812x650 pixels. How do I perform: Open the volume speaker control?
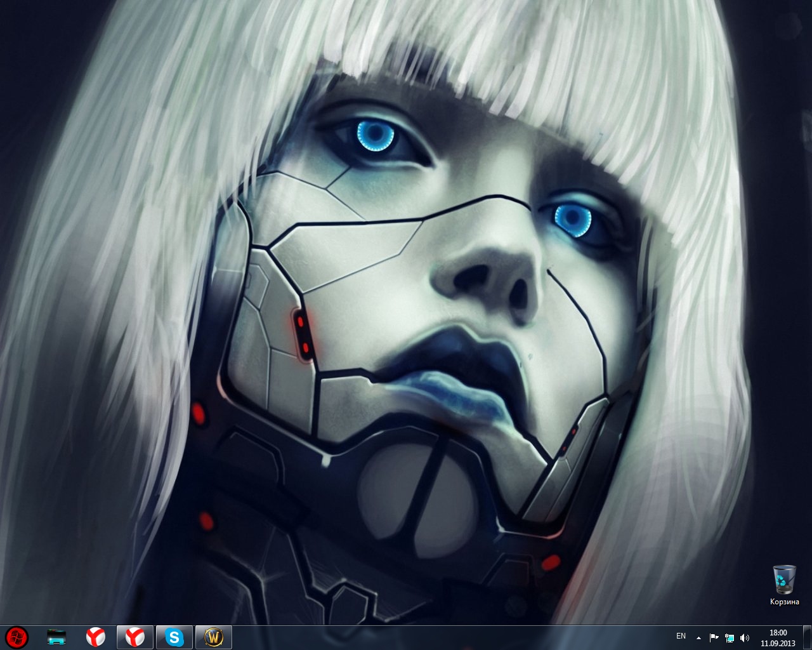[x=745, y=637]
